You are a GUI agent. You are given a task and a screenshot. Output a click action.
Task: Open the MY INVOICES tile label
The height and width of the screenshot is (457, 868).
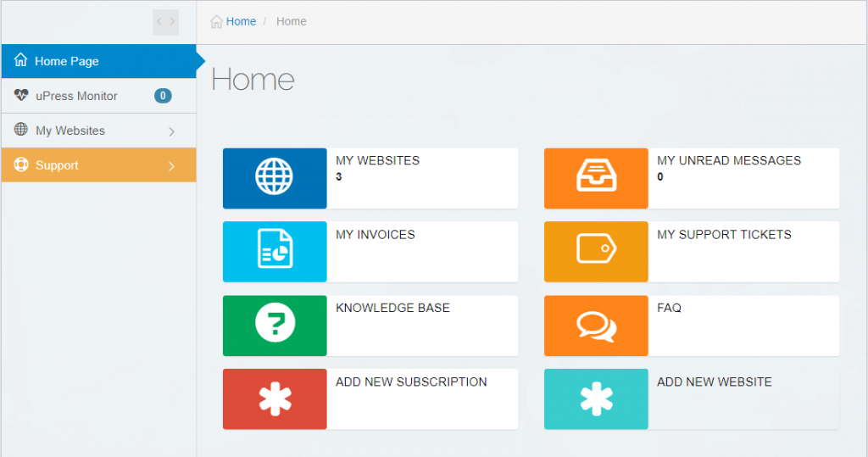coord(376,235)
